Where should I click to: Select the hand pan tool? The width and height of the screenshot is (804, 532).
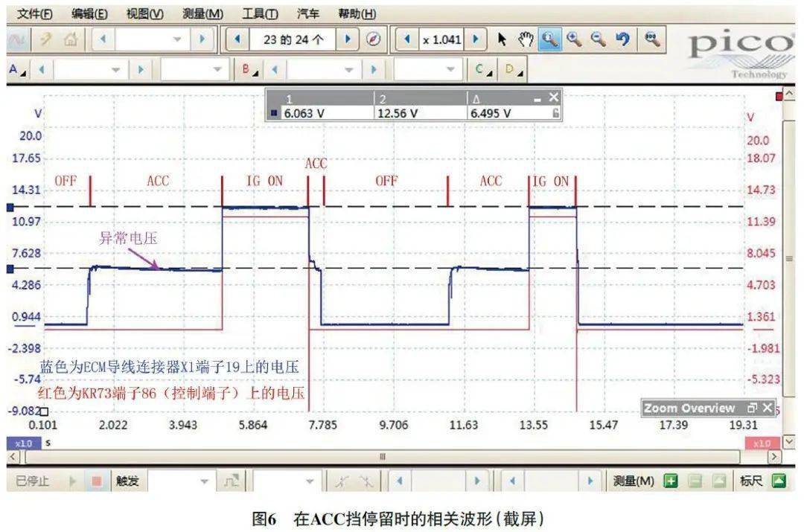pyautogui.click(x=526, y=39)
